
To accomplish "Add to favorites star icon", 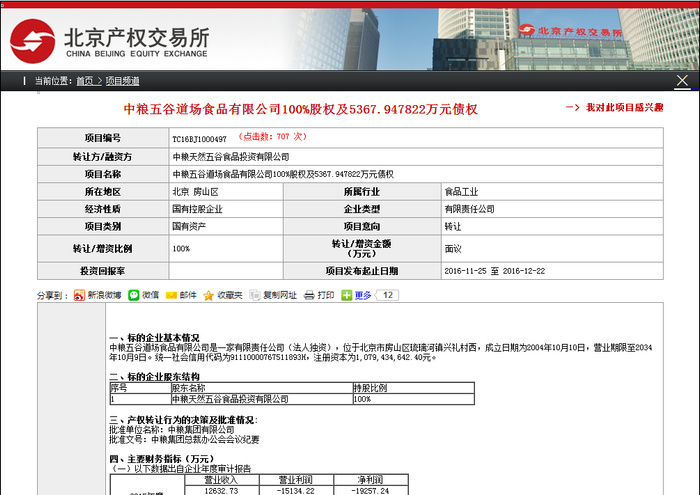I will tap(208, 295).
